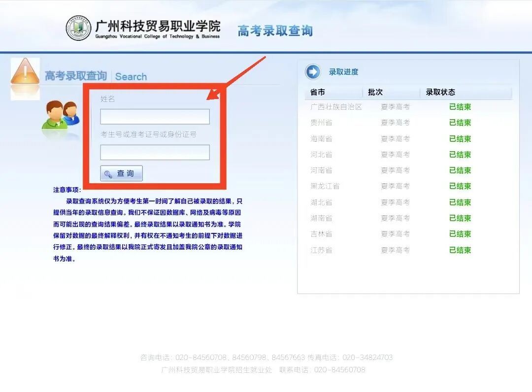Click the Search heading text
The width and height of the screenshot is (532, 392).
point(131,77)
